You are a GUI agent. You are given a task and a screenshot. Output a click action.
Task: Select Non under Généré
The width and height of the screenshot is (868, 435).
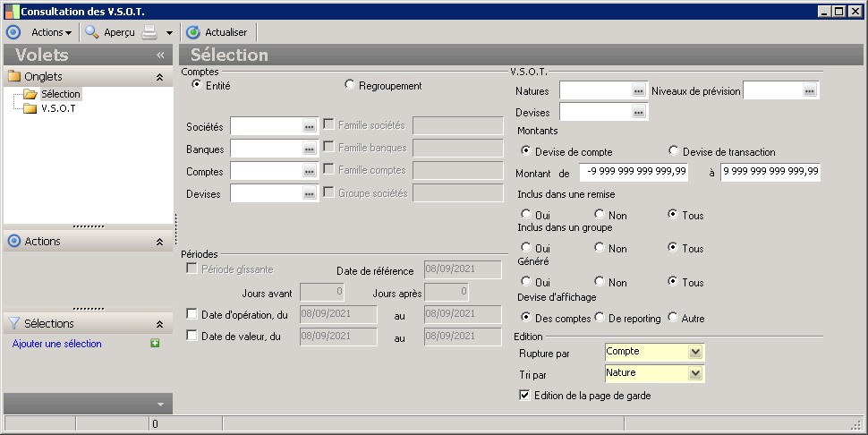pos(599,281)
